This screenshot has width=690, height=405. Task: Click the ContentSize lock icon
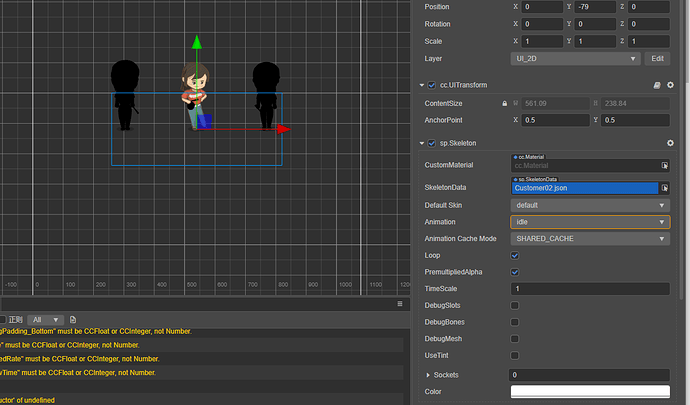[x=503, y=103]
